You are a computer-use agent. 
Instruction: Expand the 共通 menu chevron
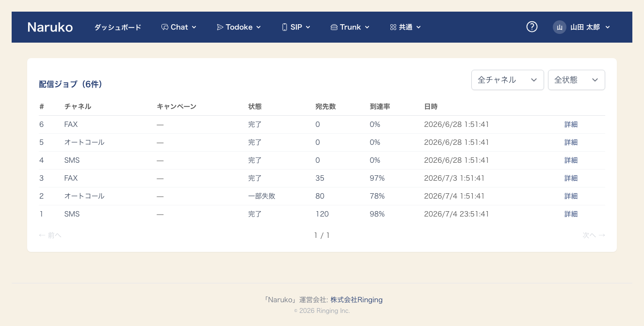pyautogui.click(x=419, y=27)
